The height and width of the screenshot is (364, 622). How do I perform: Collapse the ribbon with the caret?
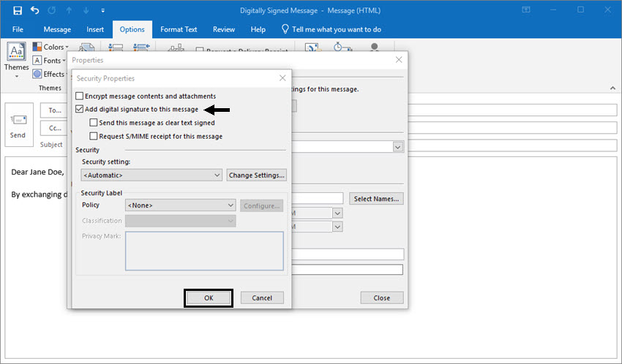(x=613, y=88)
